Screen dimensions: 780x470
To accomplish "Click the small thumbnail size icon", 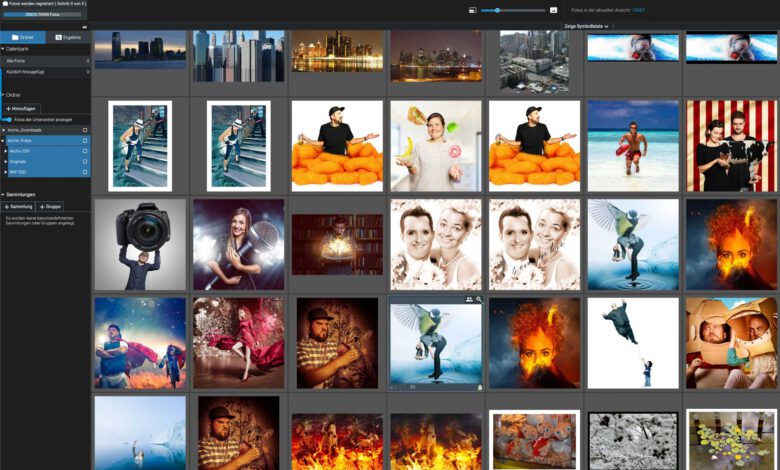I will pyautogui.click(x=473, y=10).
